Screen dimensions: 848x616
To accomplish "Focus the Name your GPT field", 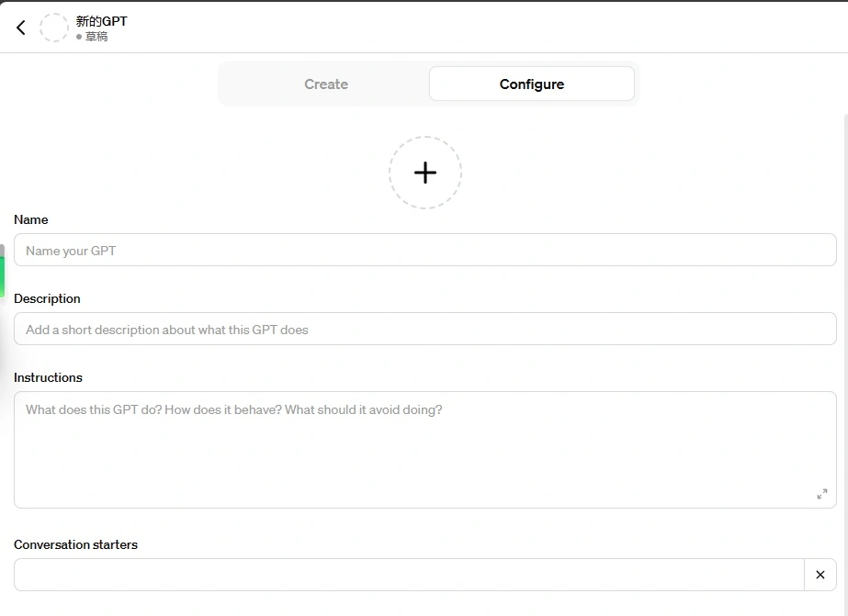I will [425, 251].
